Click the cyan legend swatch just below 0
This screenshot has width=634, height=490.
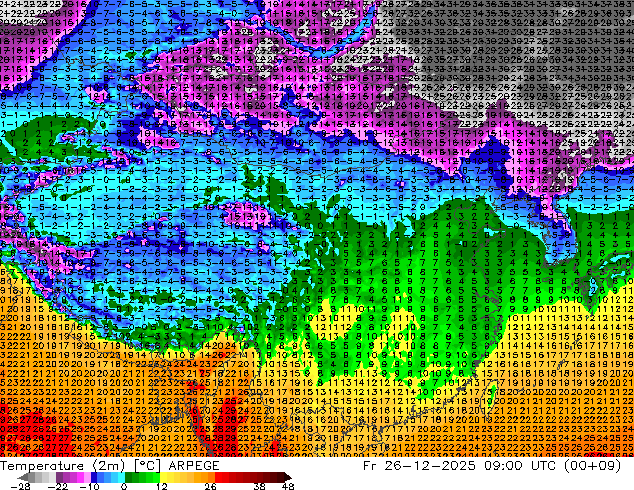(x=121, y=477)
